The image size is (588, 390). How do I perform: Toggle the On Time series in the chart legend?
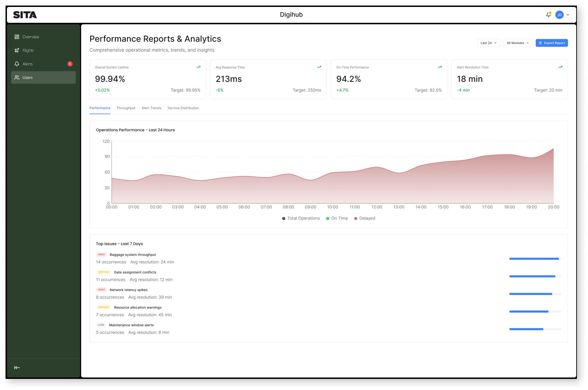point(337,218)
